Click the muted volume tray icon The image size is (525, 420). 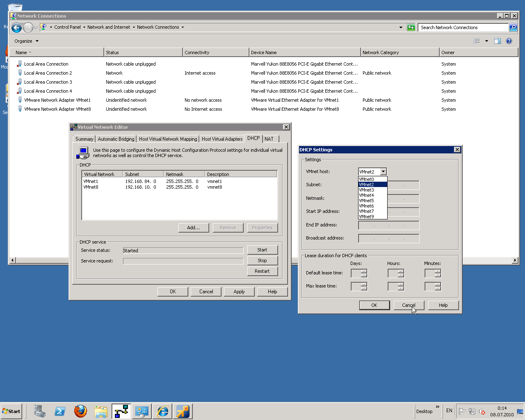482,411
